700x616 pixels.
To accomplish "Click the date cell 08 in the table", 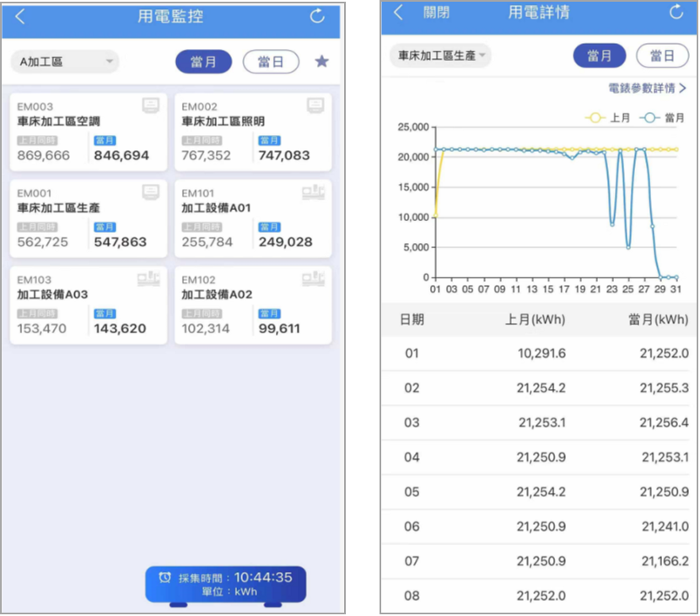I will tap(412, 596).
